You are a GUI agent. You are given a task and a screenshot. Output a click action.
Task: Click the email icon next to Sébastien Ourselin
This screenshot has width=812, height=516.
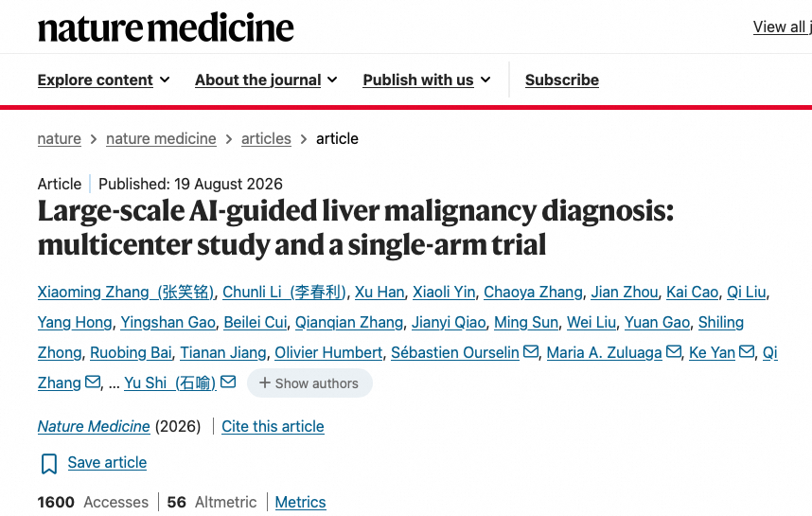[x=531, y=352]
